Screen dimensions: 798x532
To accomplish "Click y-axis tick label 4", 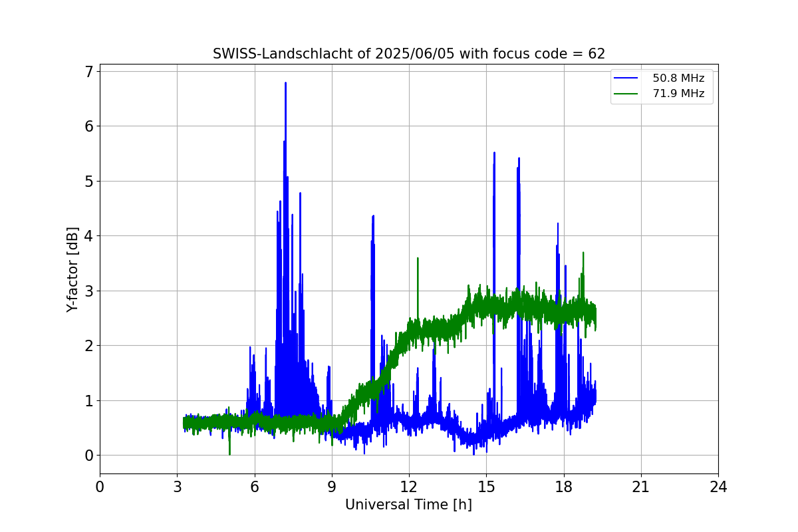I will (x=88, y=235).
